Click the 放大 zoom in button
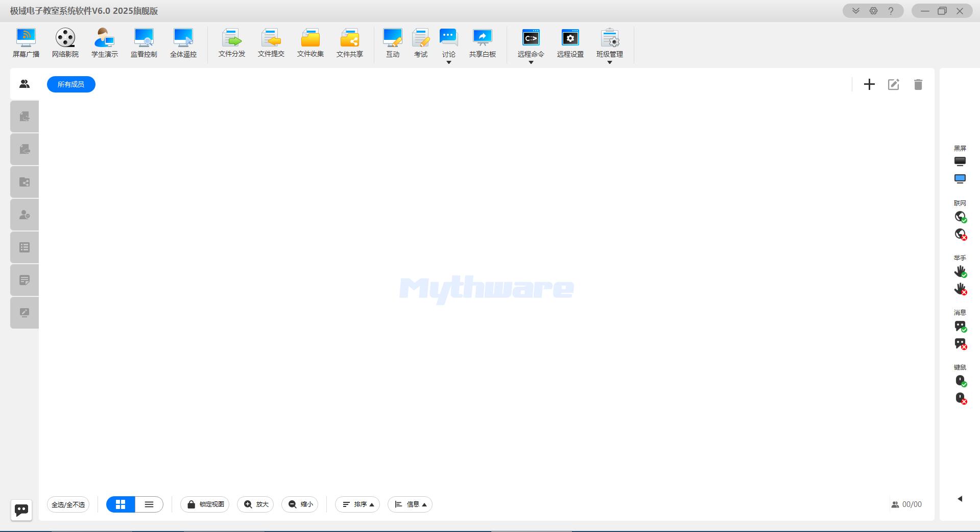980x532 pixels. tap(256, 504)
